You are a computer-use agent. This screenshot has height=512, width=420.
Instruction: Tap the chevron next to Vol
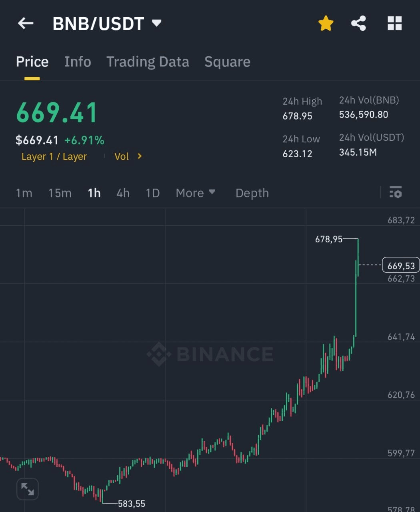[140, 156]
